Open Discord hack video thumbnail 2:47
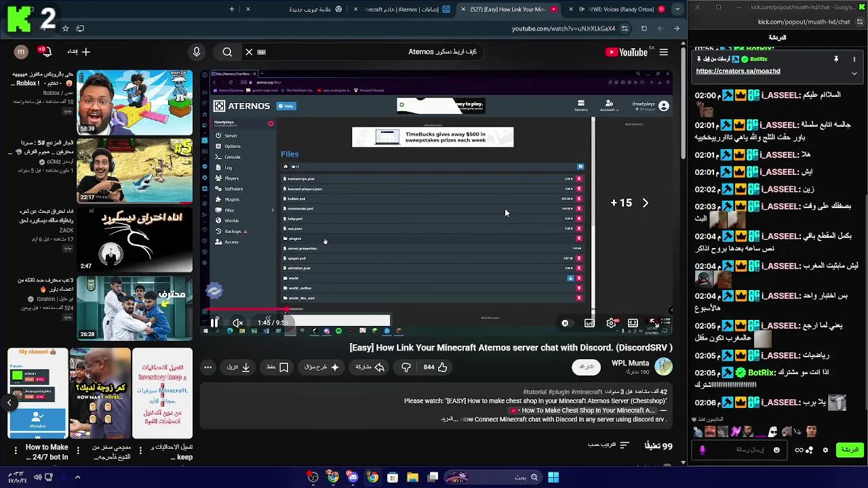Screen dimensions: 868x488 point(134,239)
